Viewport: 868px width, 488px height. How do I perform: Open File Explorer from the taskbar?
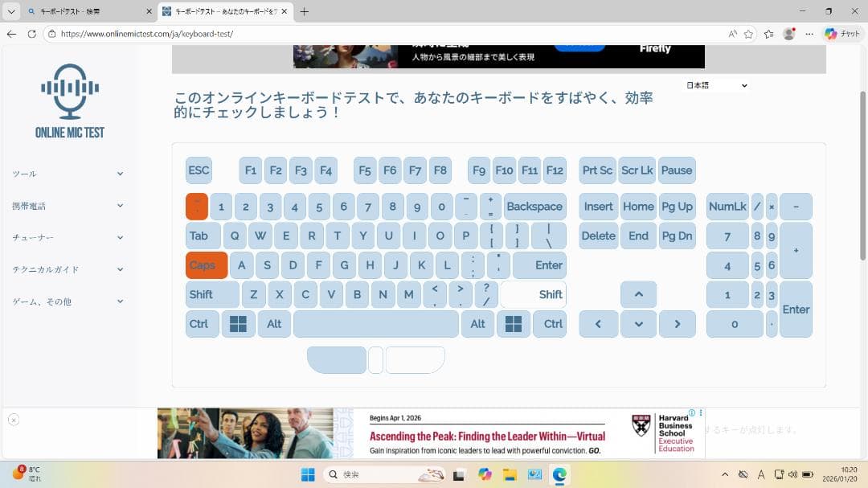[x=510, y=474]
